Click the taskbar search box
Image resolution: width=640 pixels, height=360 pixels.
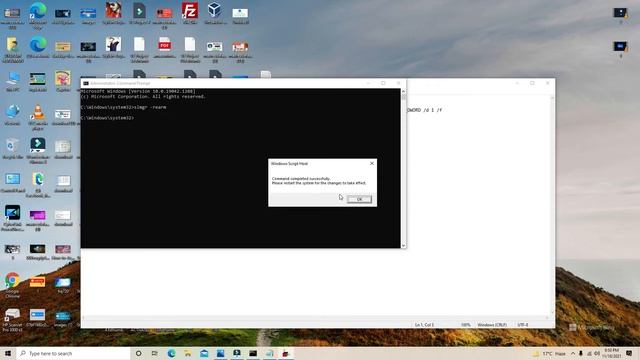point(73,353)
